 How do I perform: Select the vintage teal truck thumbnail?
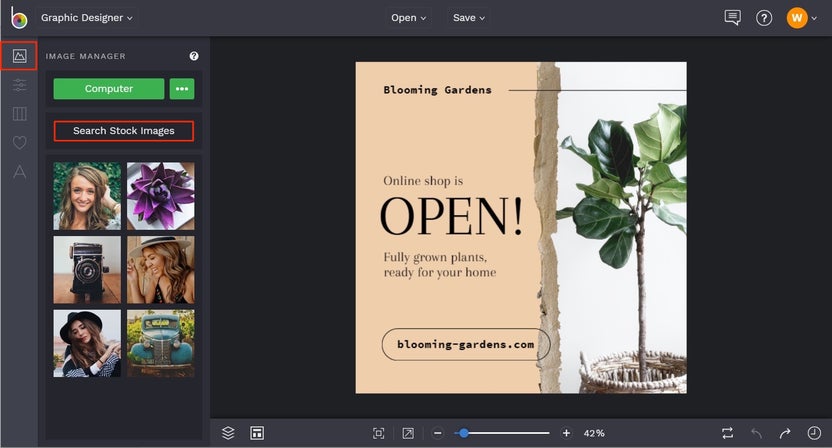tap(161, 343)
